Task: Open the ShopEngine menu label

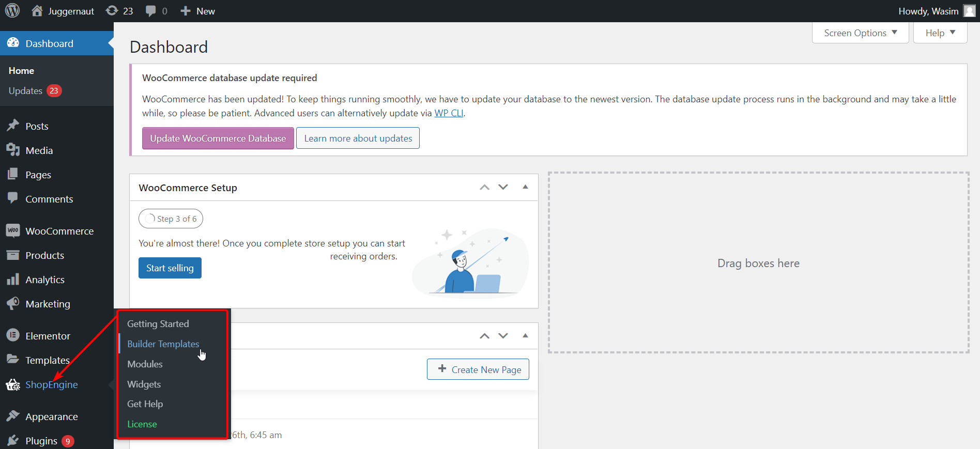Action: pos(52,384)
